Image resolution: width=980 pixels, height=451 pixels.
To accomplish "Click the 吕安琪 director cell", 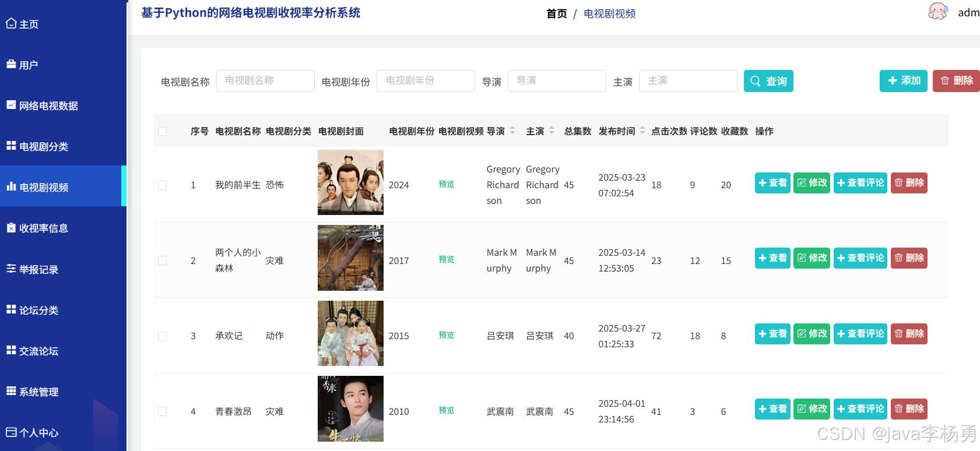I will tap(500, 336).
